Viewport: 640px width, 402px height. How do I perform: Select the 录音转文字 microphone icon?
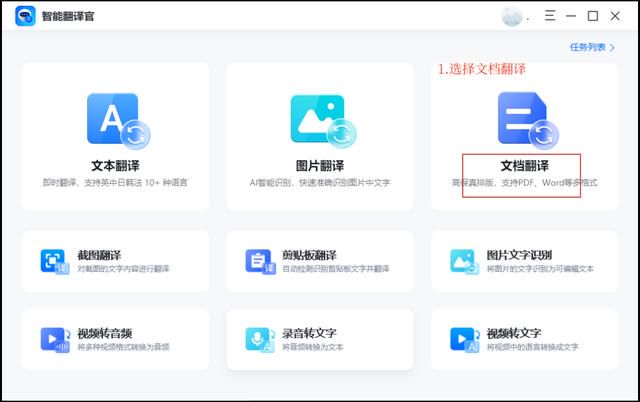260,340
